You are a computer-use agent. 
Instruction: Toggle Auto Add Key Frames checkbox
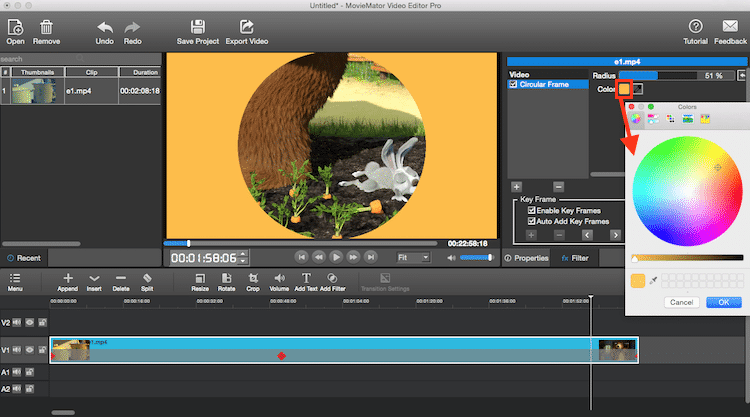pyautogui.click(x=531, y=221)
